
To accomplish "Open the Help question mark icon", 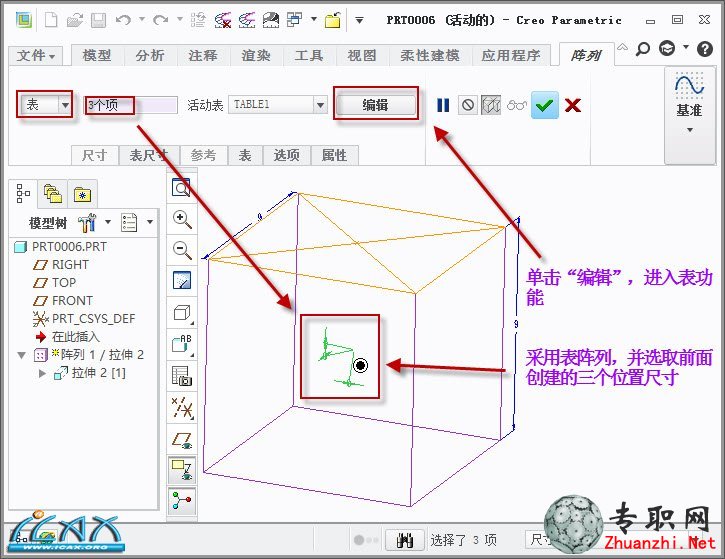I will pos(705,49).
